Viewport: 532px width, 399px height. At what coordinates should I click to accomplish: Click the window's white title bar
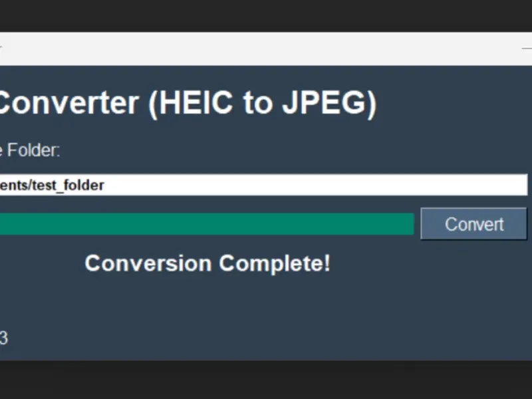[266, 49]
